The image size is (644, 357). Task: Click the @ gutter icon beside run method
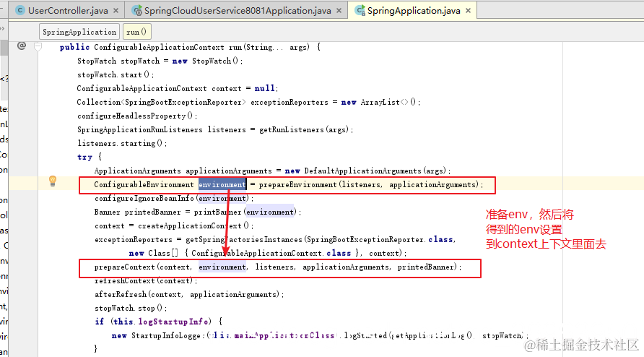pyautogui.click(x=22, y=46)
